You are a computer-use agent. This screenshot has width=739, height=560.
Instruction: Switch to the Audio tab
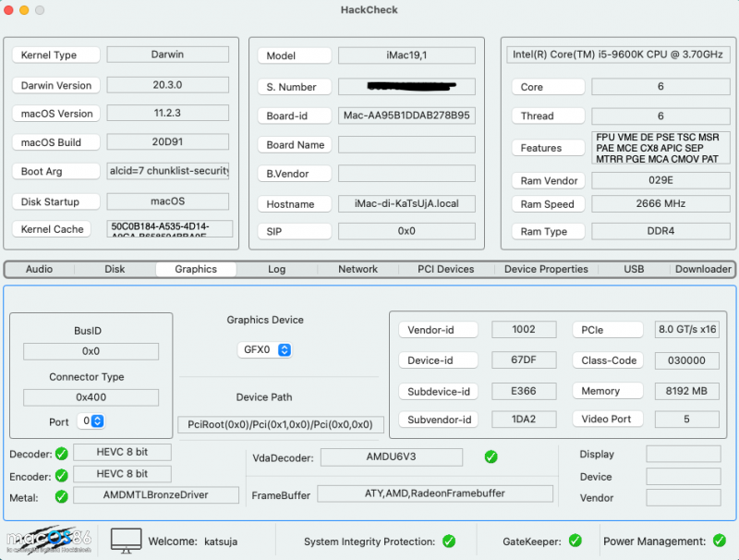point(39,269)
